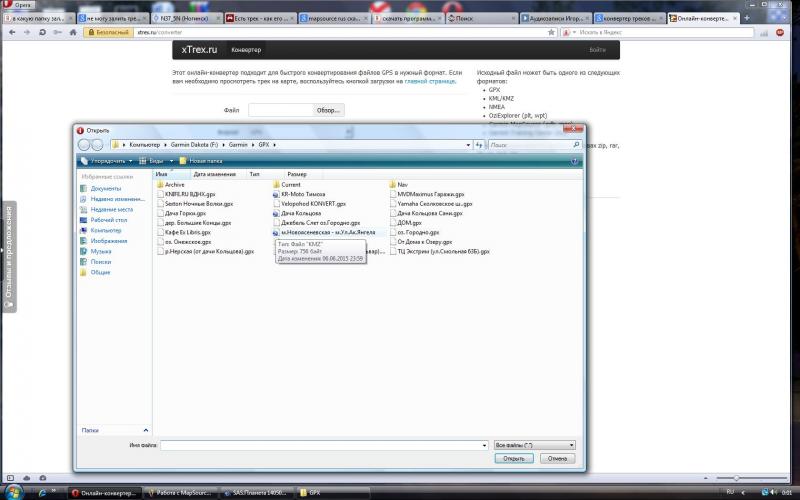Image resolution: width=800 pixels, height=500 pixels.
Task: Click the Обзор browse button
Action: coord(328,110)
